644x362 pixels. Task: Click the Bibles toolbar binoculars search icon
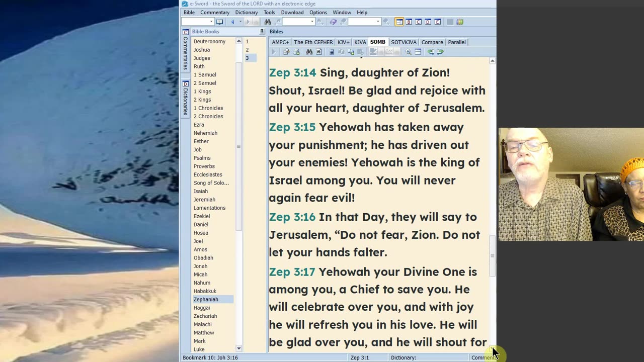click(309, 52)
